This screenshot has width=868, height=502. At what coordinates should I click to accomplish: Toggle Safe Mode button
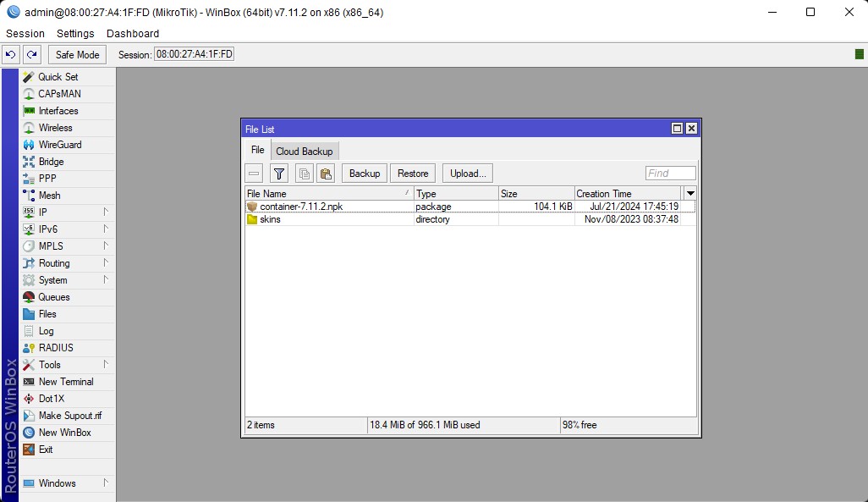click(77, 55)
